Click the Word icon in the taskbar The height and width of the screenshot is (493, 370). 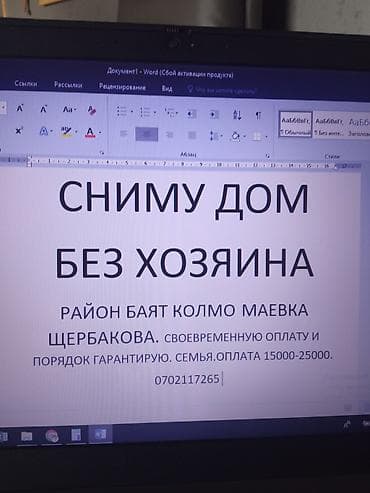click(100, 435)
